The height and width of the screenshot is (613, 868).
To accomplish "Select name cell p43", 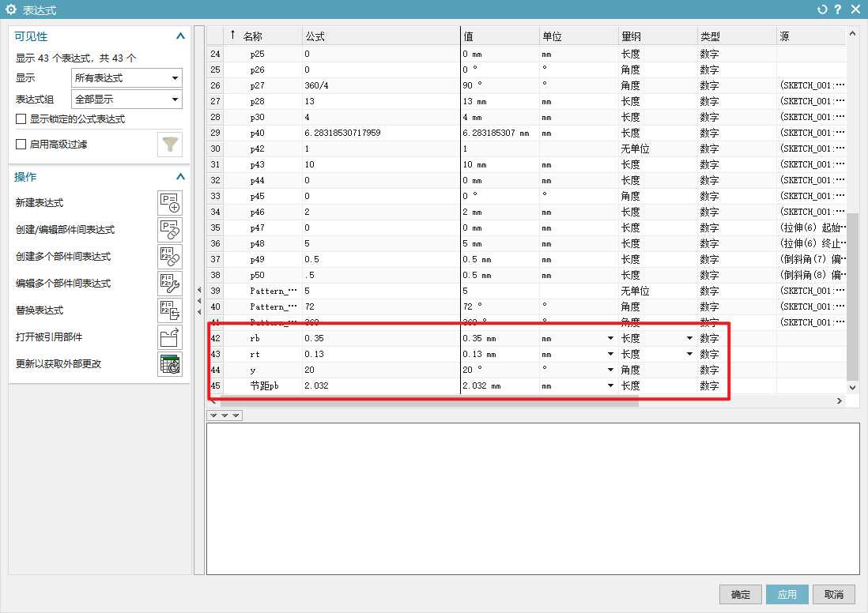I will (263, 164).
